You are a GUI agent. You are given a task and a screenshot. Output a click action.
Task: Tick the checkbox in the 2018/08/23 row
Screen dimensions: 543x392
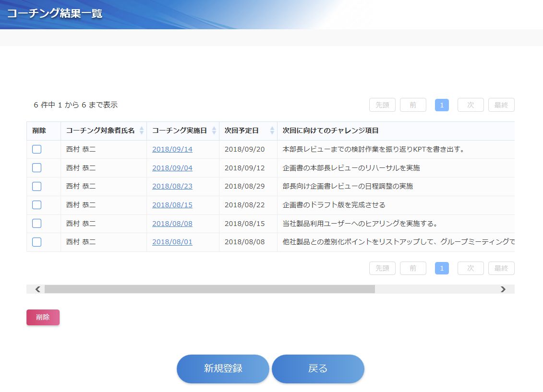point(36,186)
